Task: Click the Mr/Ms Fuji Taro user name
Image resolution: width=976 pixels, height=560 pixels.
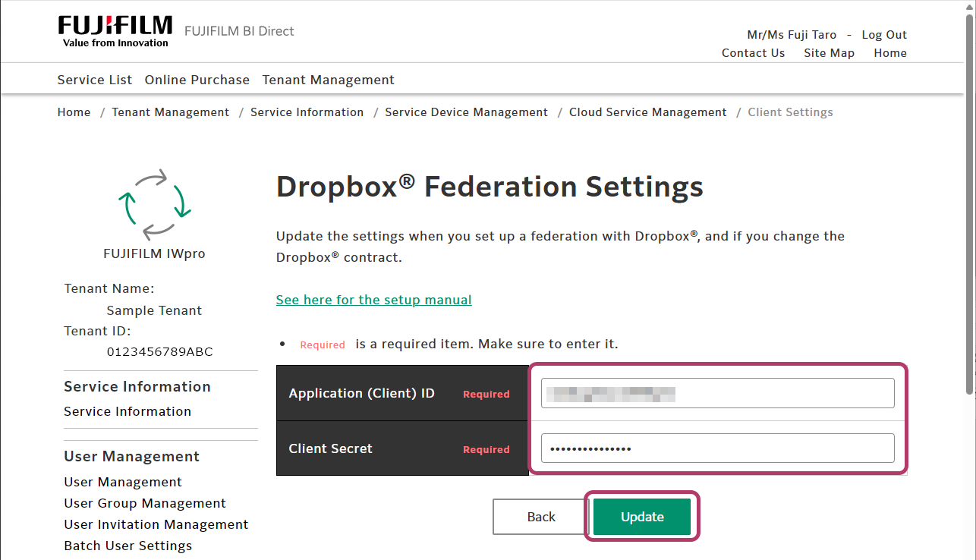Action: pos(792,35)
